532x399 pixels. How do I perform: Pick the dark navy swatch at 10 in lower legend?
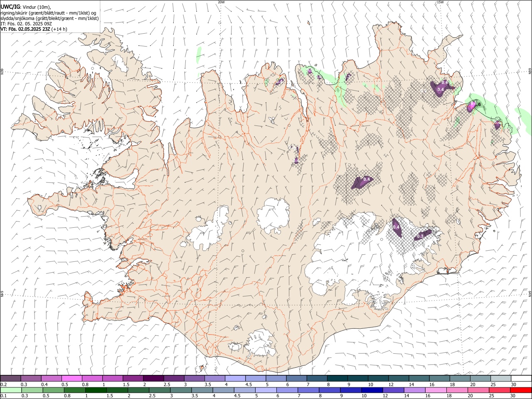(x=372, y=390)
